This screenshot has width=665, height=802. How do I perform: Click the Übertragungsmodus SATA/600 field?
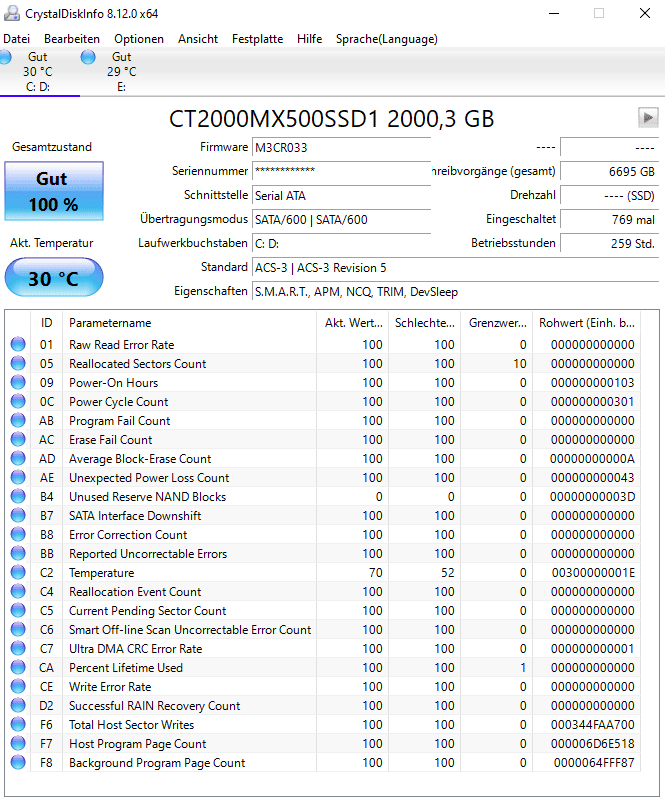341,219
